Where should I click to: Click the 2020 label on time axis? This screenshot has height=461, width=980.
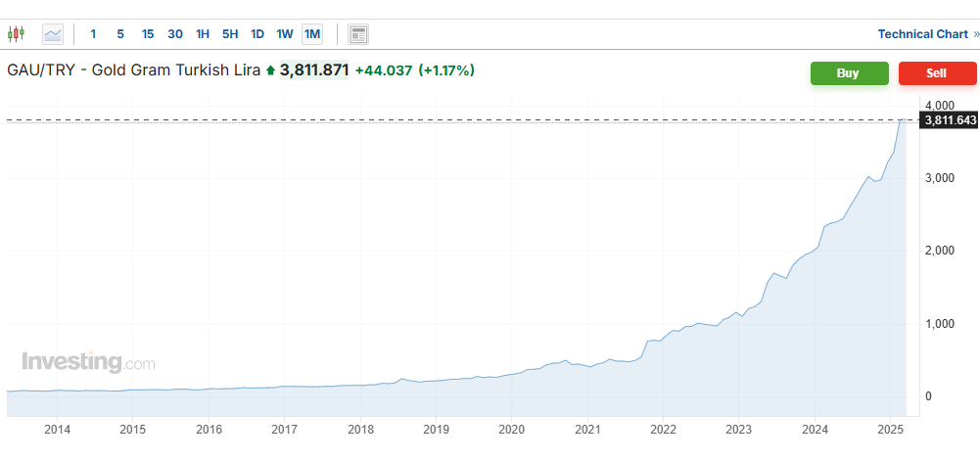point(512,430)
